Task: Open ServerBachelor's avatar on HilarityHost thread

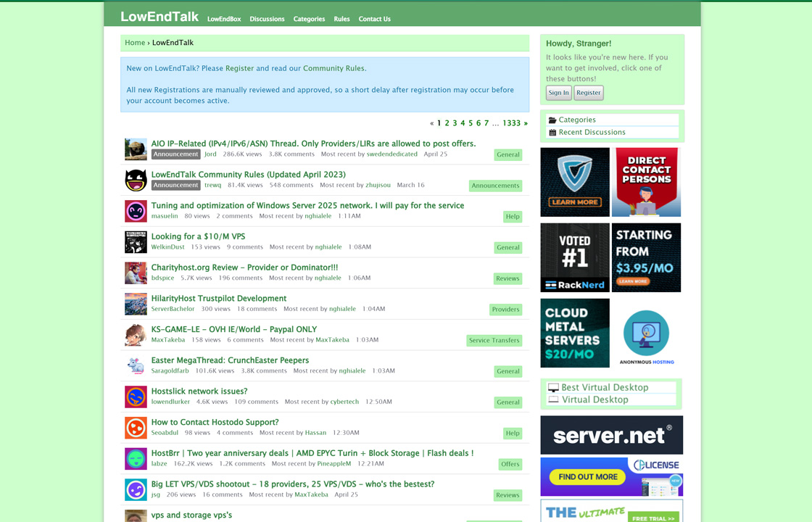Action: 136,304
